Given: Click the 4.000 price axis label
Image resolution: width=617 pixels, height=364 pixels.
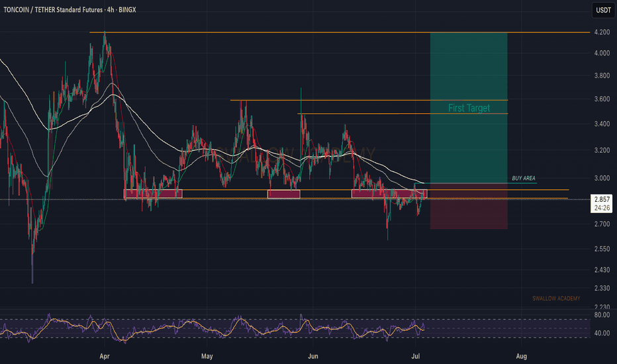Looking at the screenshot, I should [602, 53].
